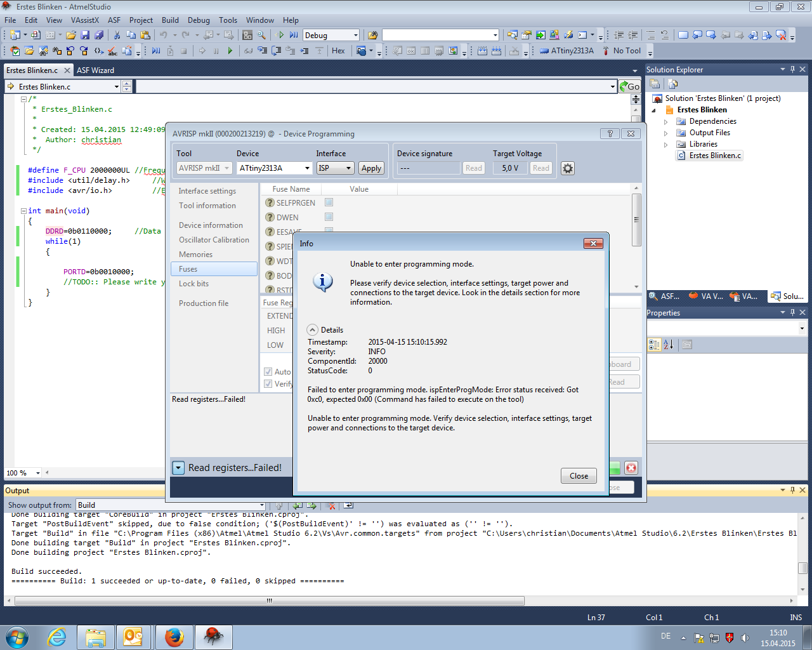Open the File menu
812x650 pixels.
10,20
